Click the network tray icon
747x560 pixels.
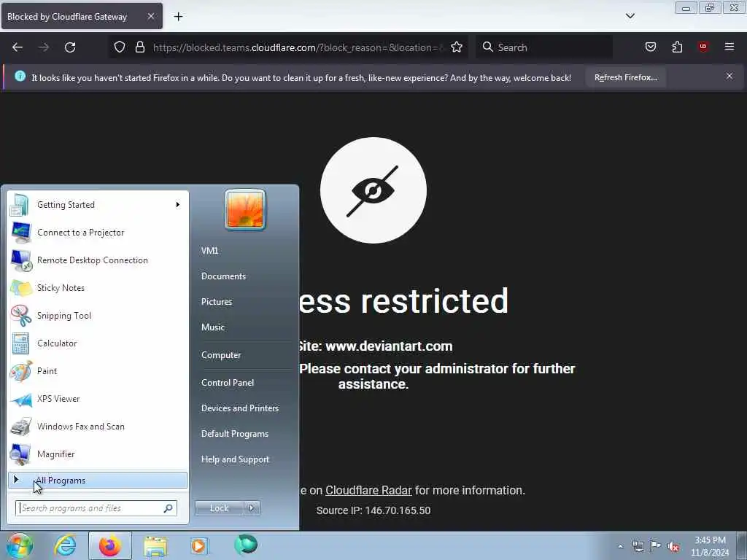(638, 546)
